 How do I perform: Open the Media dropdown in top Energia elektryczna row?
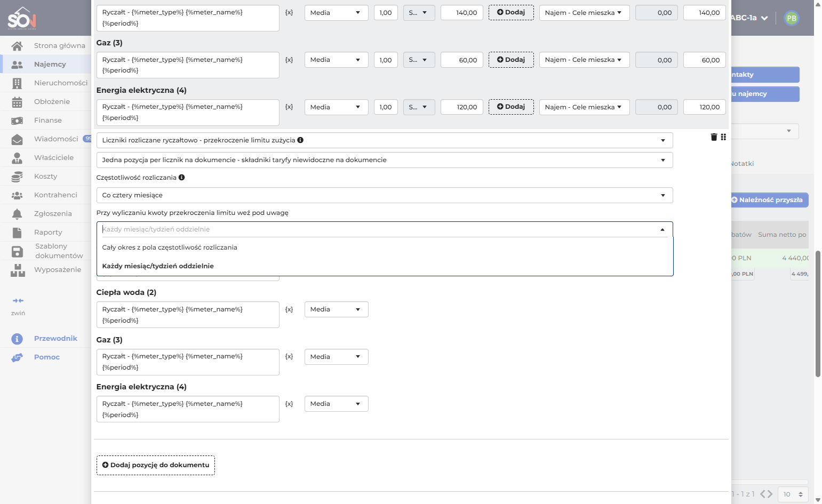coord(336,107)
